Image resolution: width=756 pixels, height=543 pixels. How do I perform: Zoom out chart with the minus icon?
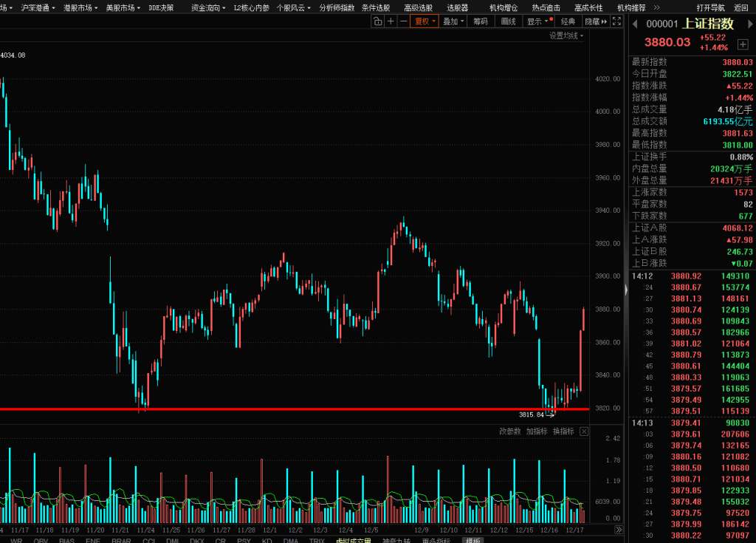click(403, 21)
